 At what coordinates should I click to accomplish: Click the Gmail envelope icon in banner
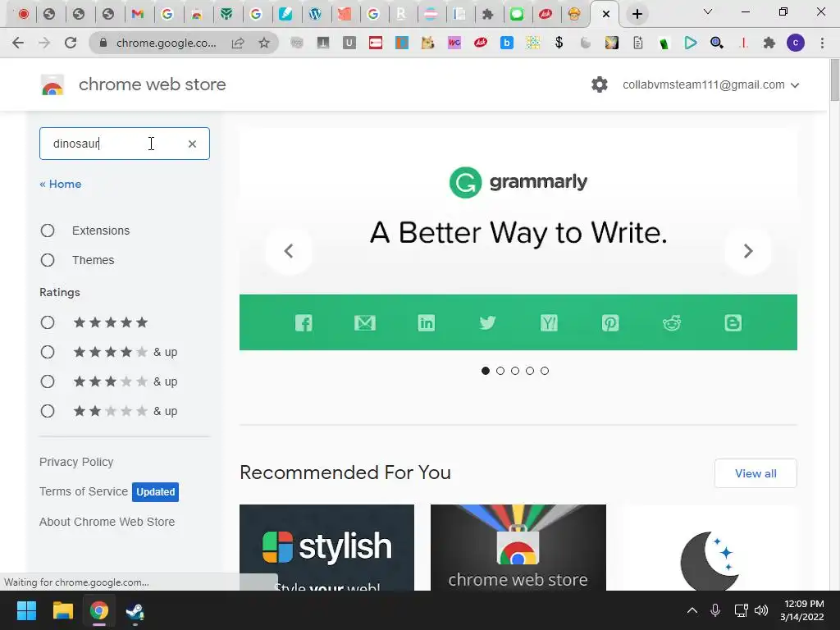(x=365, y=322)
